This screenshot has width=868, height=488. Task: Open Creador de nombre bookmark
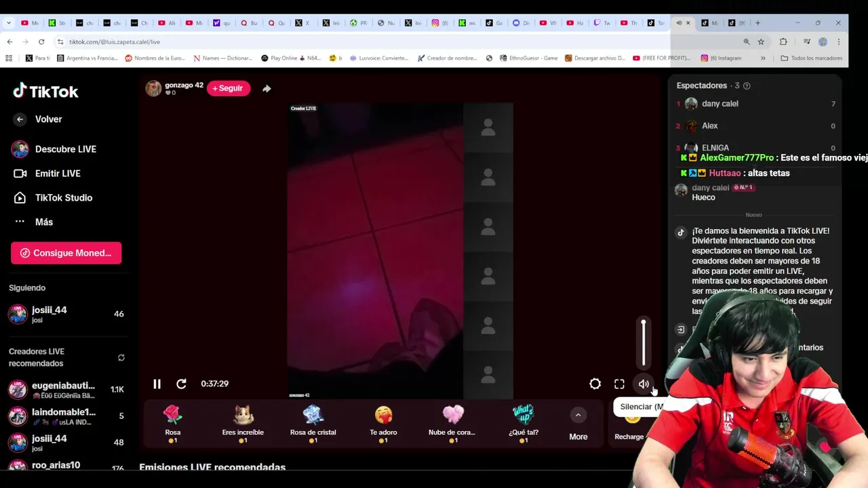[x=448, y=58]
